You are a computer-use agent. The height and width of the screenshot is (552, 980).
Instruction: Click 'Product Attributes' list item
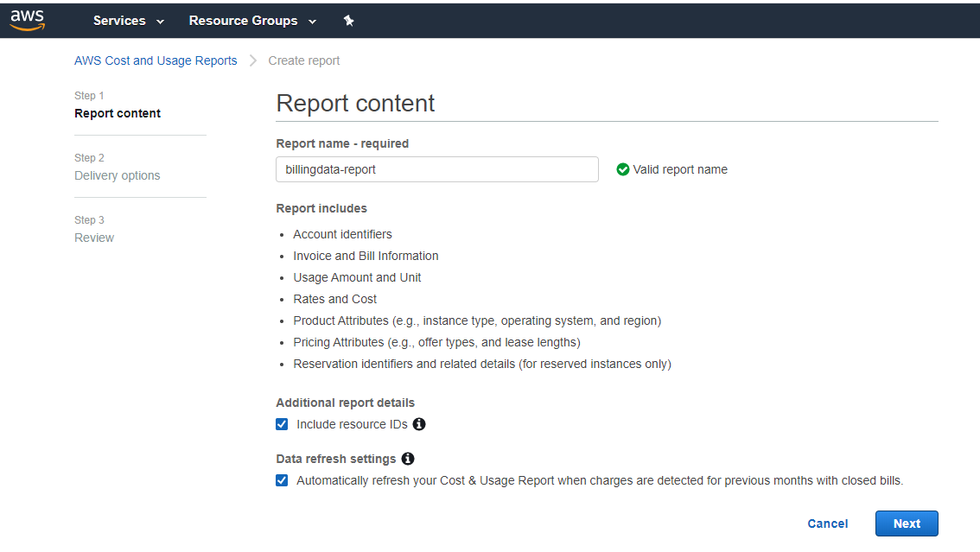[x=477, y=321]
